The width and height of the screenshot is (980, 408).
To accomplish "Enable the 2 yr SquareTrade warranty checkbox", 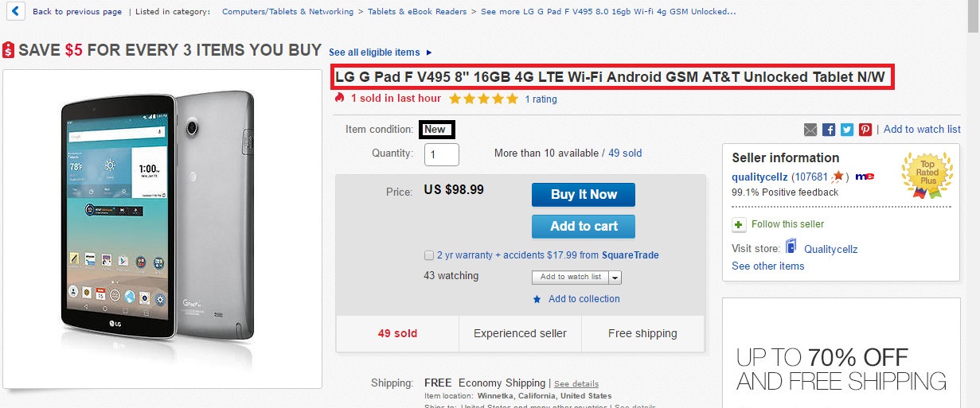I will [x=430, y=255].
